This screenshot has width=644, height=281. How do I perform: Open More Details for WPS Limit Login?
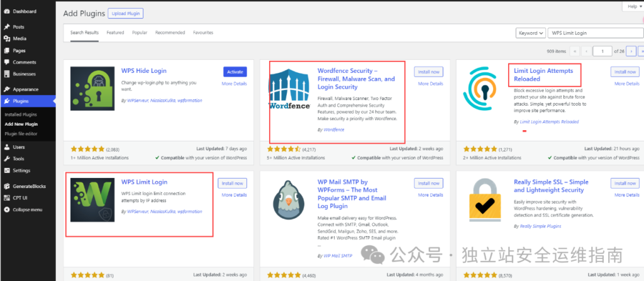point(234,195)
